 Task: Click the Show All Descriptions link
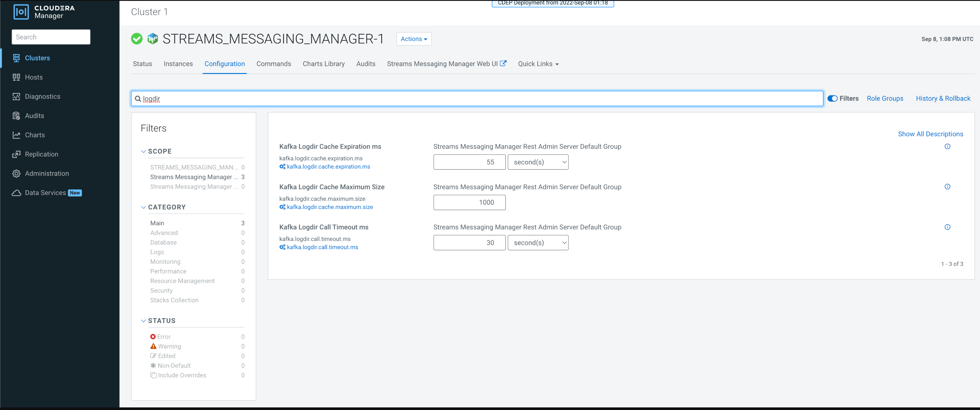[x=930, y=134]
